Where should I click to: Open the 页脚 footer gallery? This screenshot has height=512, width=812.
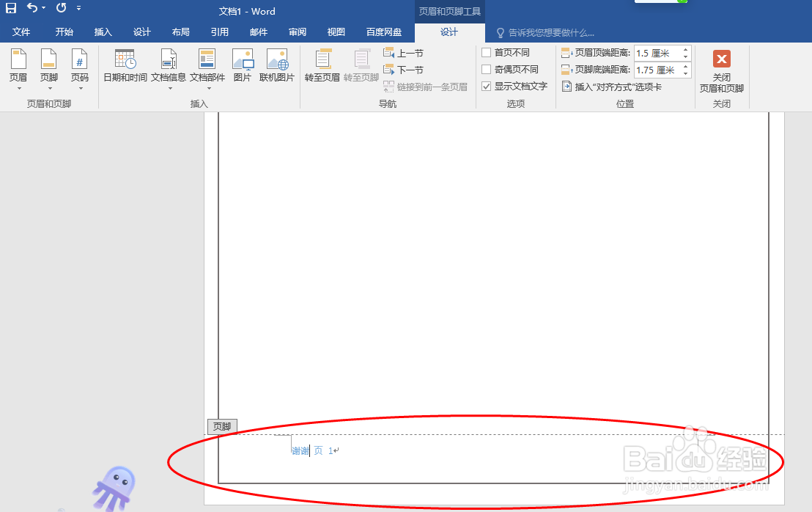click(x=48, y=69)
